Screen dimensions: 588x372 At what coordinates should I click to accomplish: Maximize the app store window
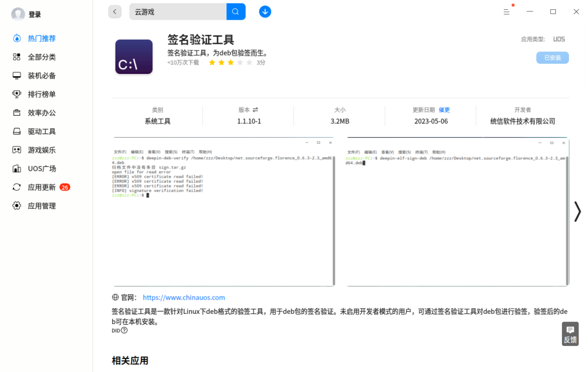click(553, 11)
